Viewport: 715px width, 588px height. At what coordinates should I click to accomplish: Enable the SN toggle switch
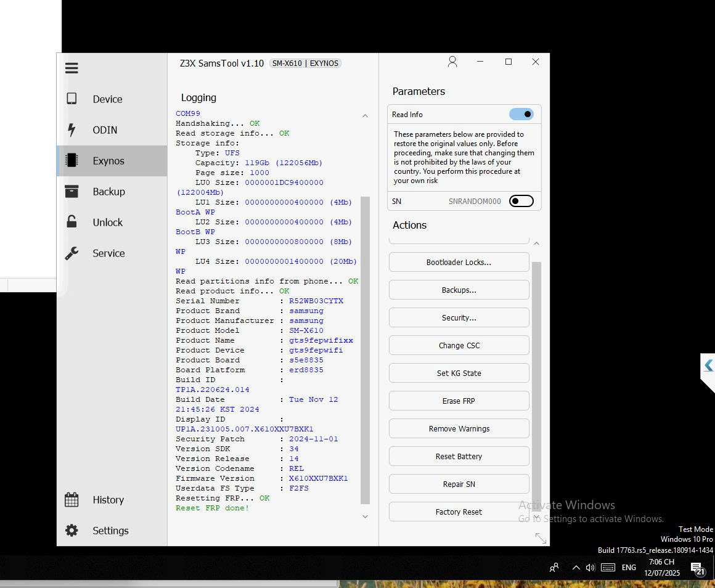[521, 201]
